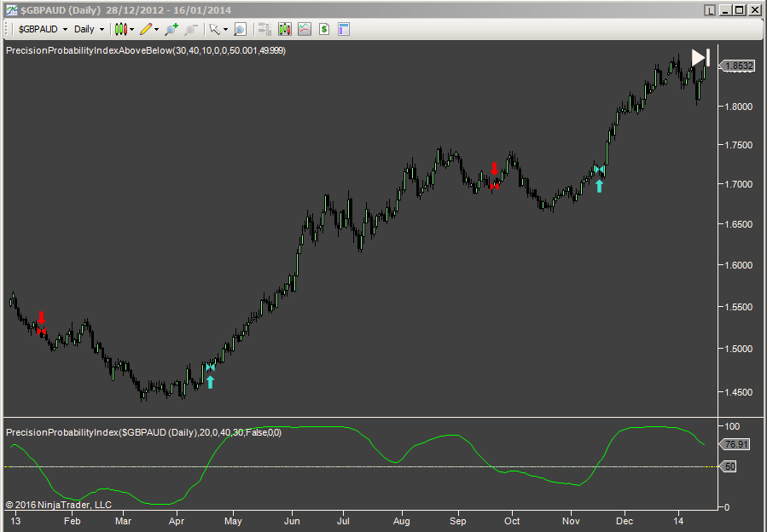
Task: Click the red down arrow in January
Action: pyautogui.click(x=42, y=318)
